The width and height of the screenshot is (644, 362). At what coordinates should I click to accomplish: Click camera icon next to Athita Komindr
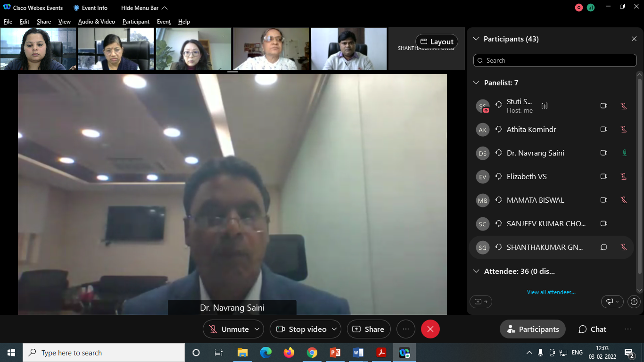click(x=603, y=130)
